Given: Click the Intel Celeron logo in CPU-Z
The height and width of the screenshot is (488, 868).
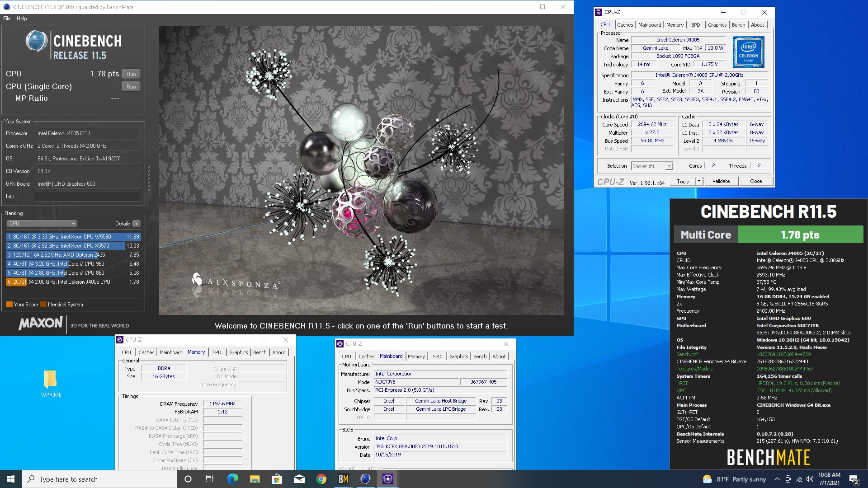Looking at the screenshot, I should click(x=749, y=52).
